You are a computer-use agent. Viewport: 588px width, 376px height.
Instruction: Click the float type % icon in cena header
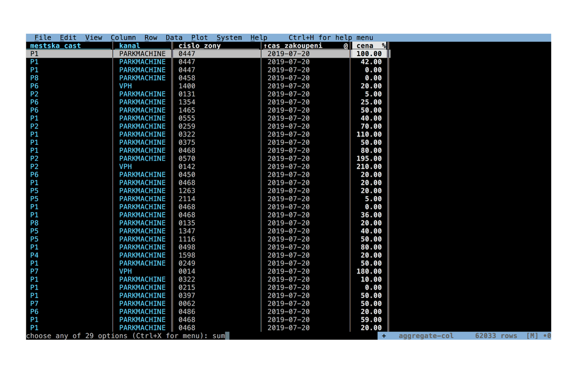[x=384, y=46]
